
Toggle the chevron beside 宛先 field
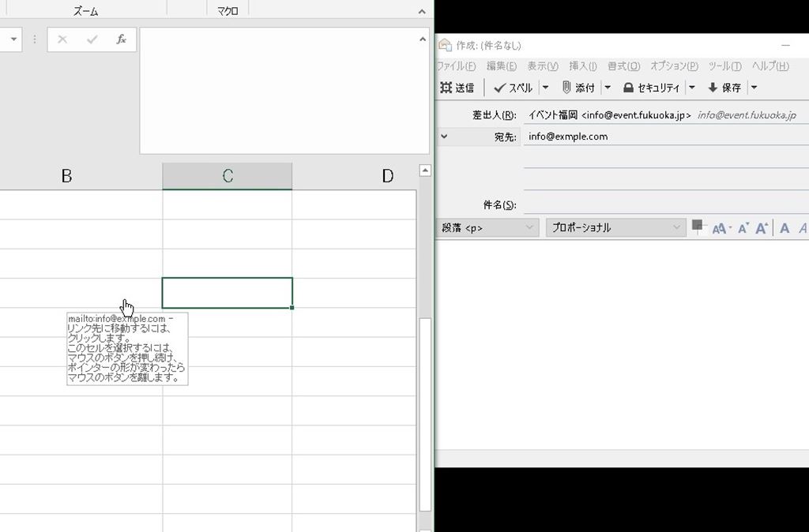tap(444, 136)
